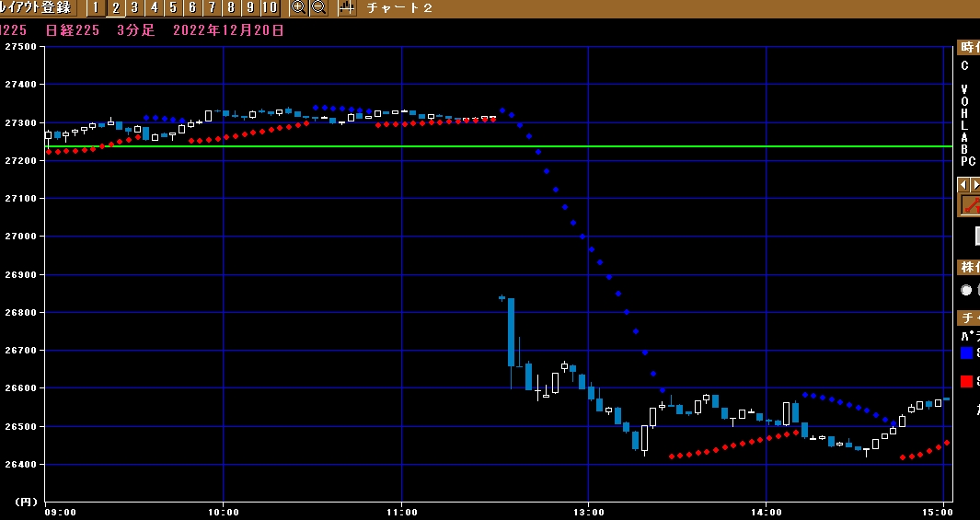Click the 27500 price axis label

pyautogui.click(x=20, y=47)
